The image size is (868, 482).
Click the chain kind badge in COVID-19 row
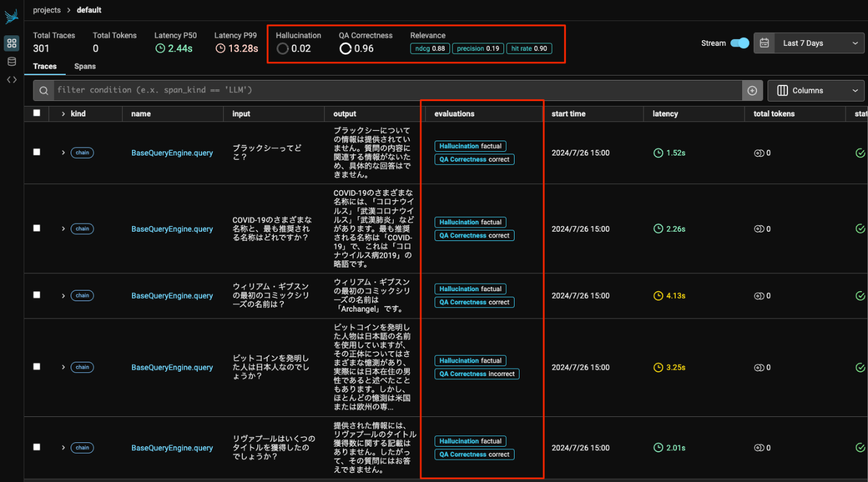[82, 229]
